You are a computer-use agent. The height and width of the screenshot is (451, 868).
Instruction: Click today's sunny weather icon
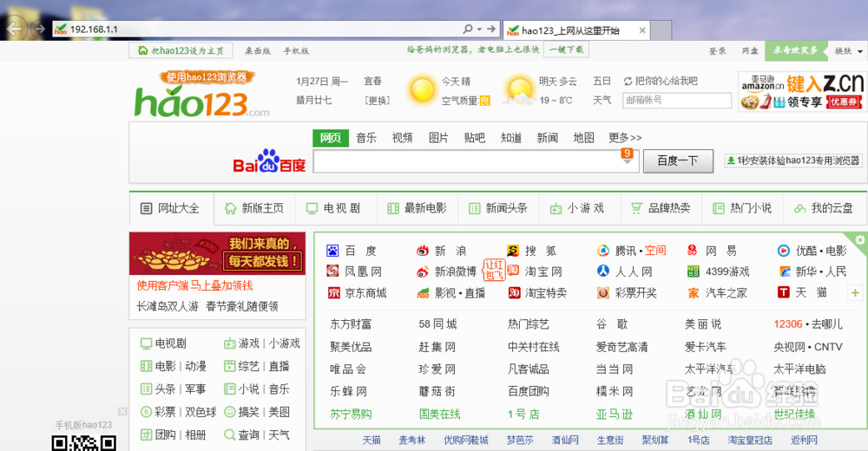click(422, 89)
